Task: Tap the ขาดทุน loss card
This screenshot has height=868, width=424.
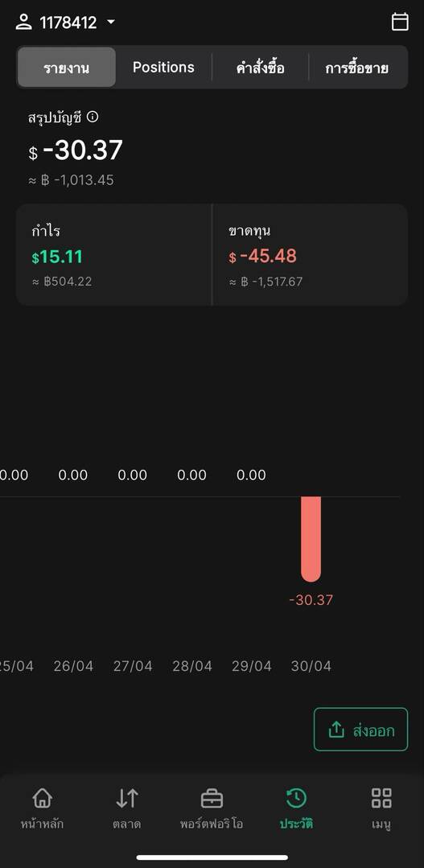Action: click(311, 255)
